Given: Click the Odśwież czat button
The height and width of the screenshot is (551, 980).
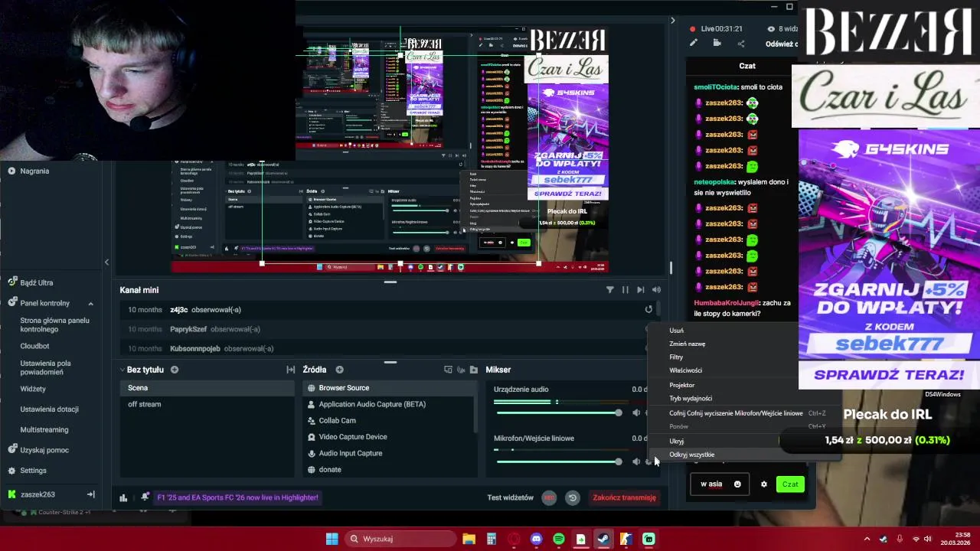Looking at the screenshot, I should (782, 44).
